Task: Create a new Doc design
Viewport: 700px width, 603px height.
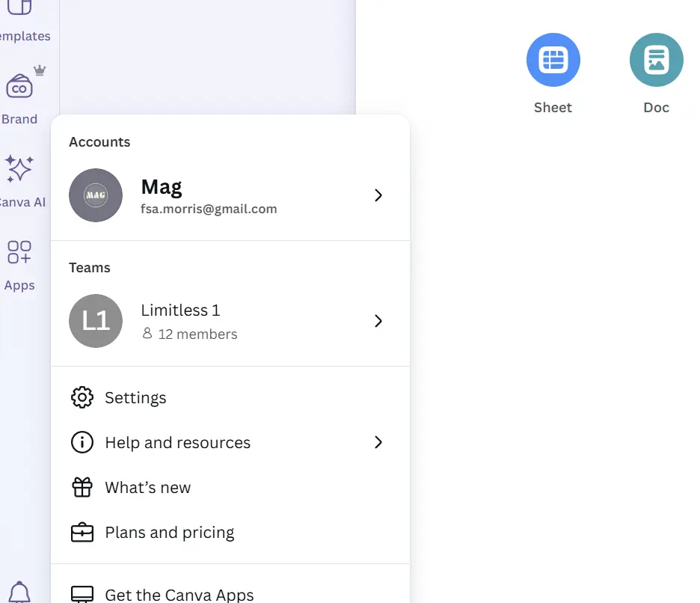Action: (657, 60)
